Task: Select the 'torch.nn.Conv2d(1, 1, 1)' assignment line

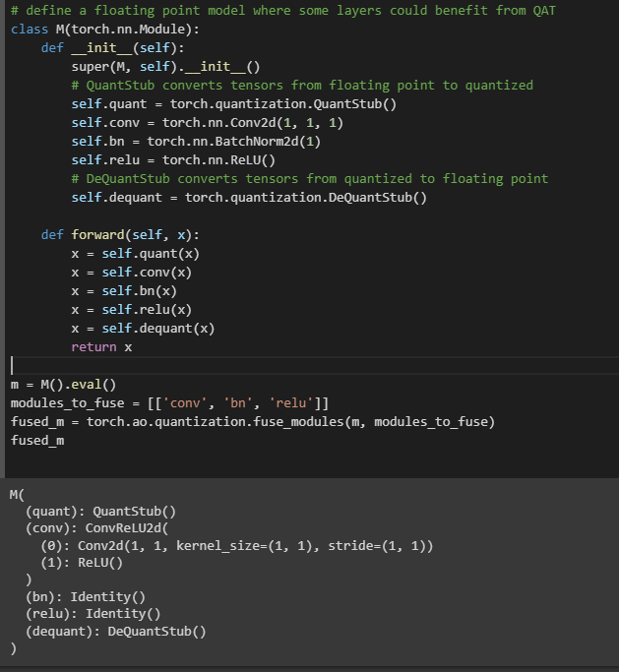Action: tap(205, 123)
